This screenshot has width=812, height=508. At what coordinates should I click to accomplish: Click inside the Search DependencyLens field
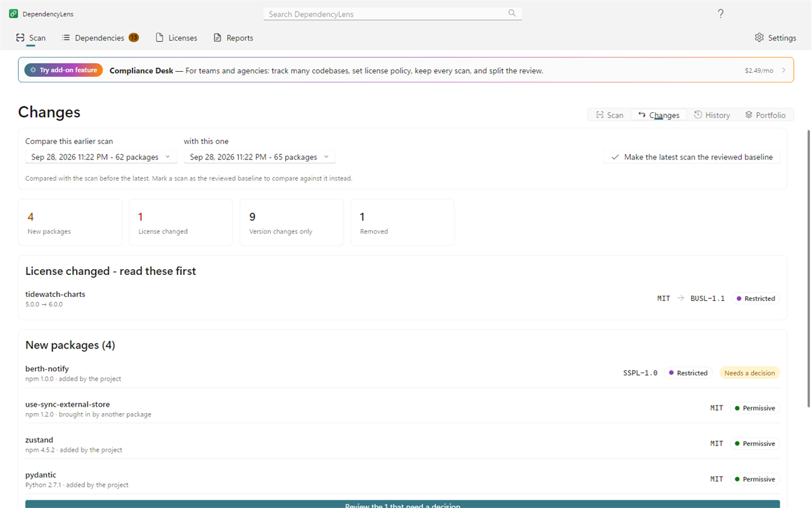pyautogui.click(x=392, y=14)
